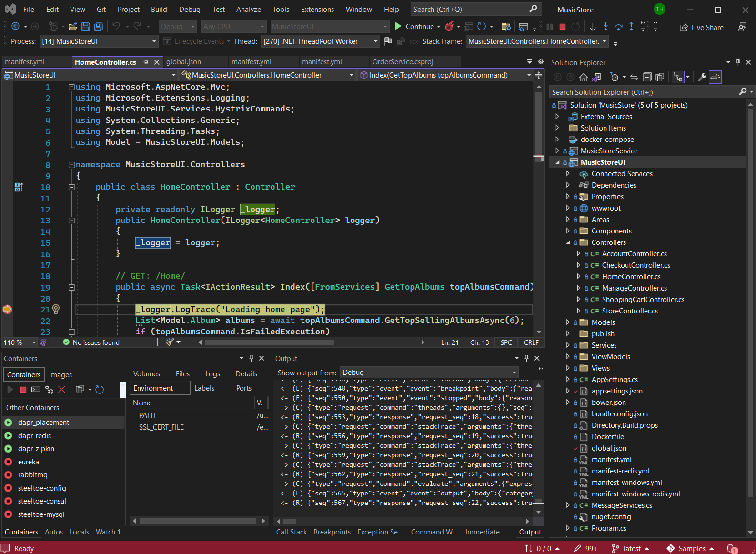The height and width of the screenshot is (554, 756).
Task: Click Collapse All in Solution Explorer
Action: [x=647, y=77]
